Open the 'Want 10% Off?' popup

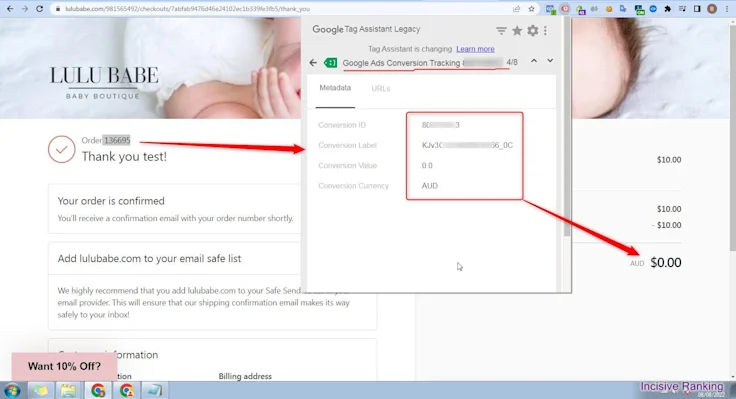[64, 366]
